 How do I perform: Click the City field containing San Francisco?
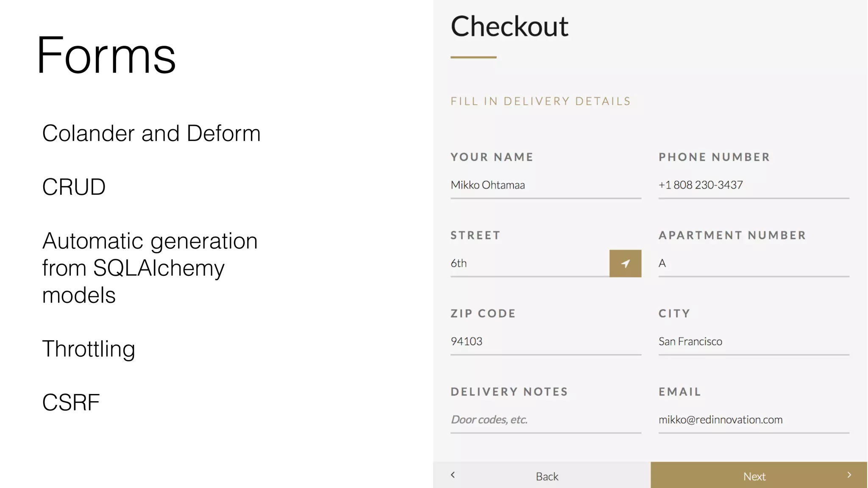coord(753,341)
